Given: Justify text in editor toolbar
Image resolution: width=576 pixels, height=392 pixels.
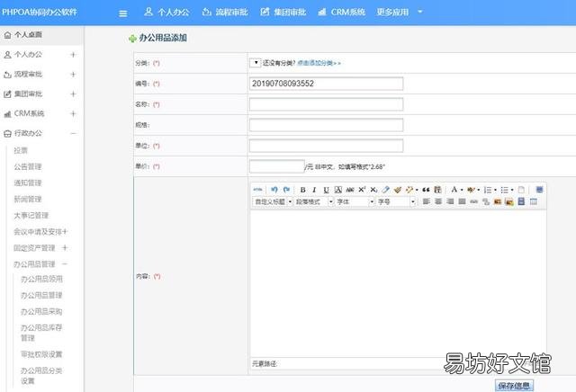Looking at the screenshot, I should pos(462,201).
